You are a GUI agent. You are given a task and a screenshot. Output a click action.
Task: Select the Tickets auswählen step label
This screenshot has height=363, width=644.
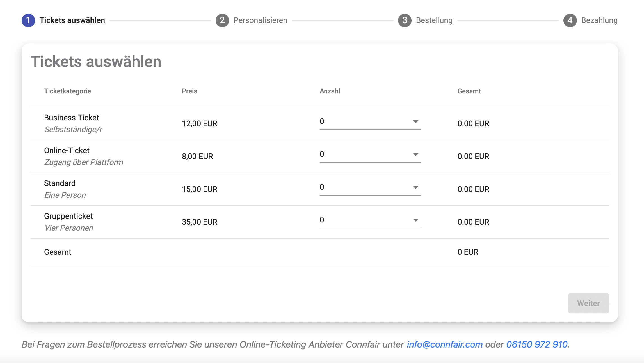(72, 20)
